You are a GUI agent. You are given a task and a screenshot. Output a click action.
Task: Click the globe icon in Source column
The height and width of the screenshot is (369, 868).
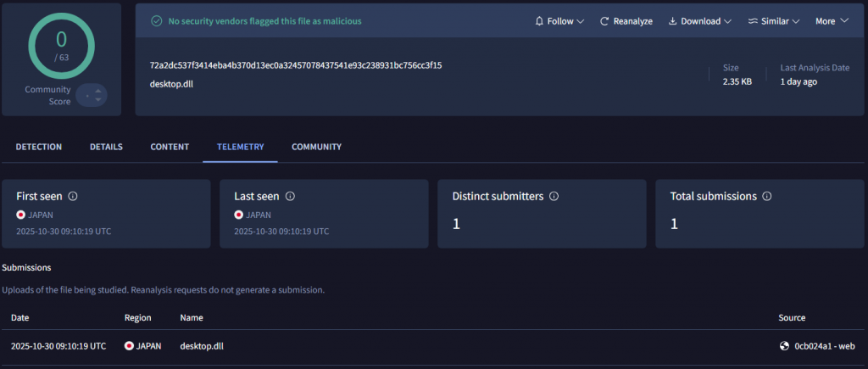click(784, 346)
